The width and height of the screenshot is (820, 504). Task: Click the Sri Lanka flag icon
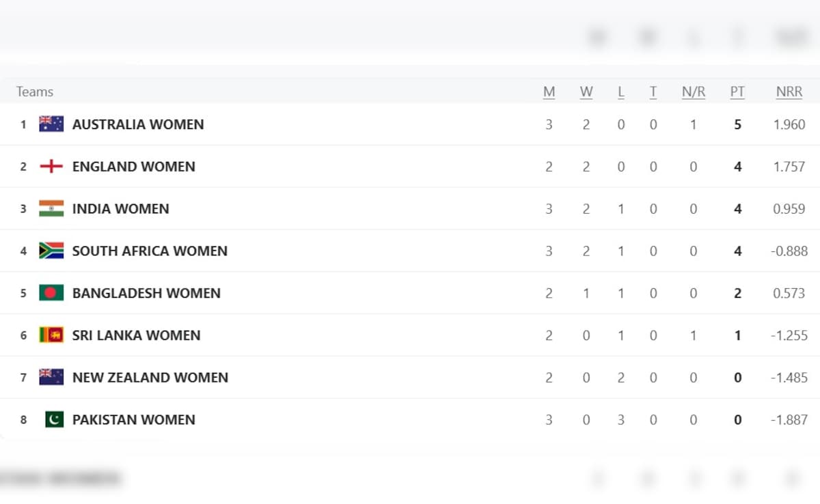coord(51,335)
